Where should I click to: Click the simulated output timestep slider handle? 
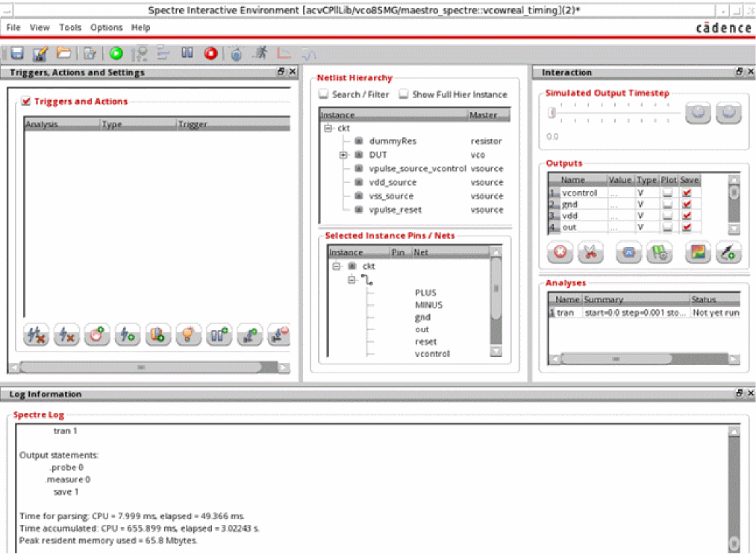[552, 113]
